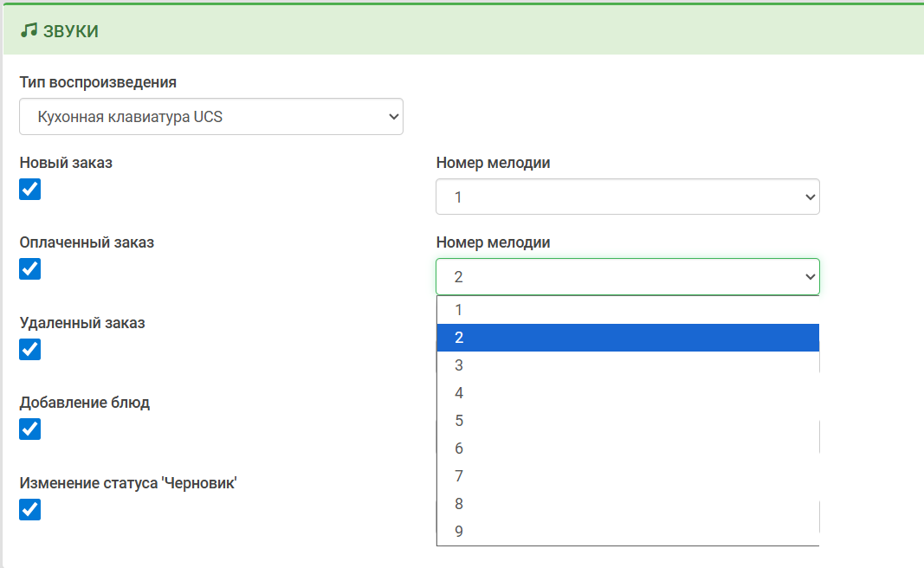Image resolution: width=924 pixels, height=568 pixels.
Task: Expand melody number dropdown for Новый заказ
Action: [x=627, y=197]
